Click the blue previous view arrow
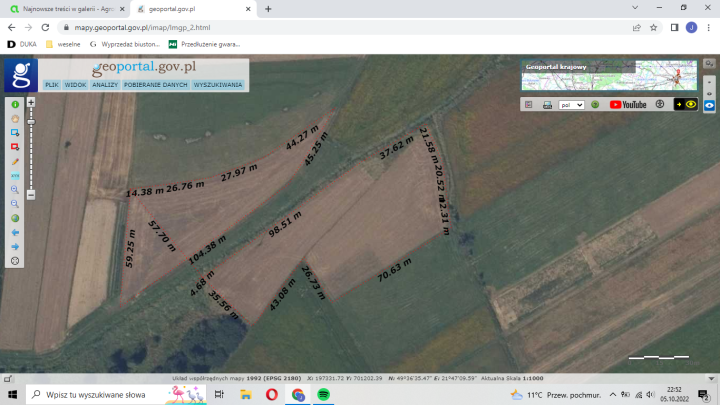This screenshot has width=720, height=405. coord(15,232)
